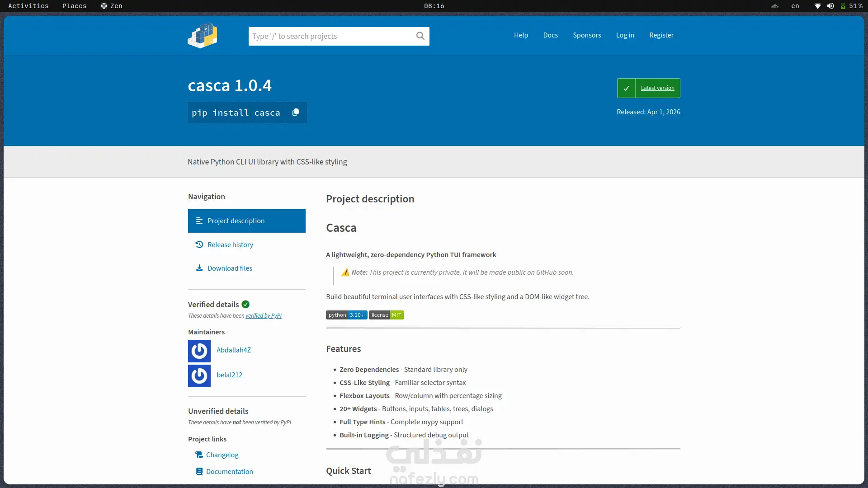
Task: Open the Changelog project link
Action: point(222,455)
